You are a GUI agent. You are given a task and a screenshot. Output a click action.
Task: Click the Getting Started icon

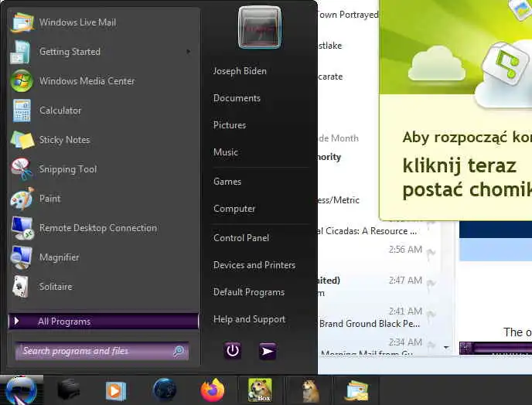[x=21, y=52]
